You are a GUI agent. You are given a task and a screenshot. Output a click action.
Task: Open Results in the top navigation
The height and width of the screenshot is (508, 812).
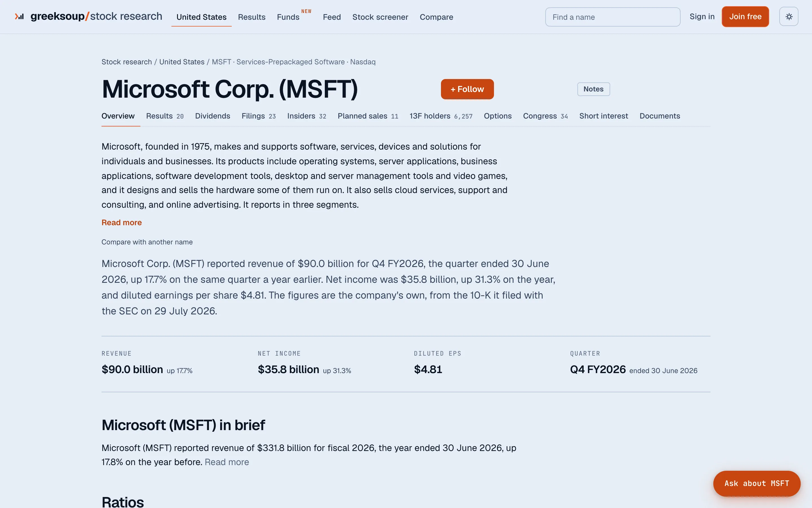tap(252, 17)
